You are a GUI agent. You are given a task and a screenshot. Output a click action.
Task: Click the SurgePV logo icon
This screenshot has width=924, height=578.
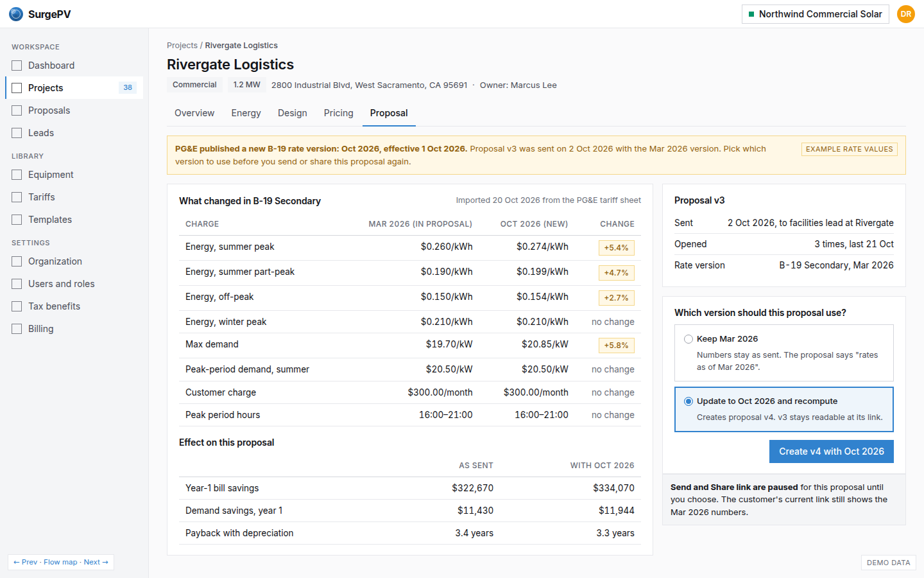point(16,14)
